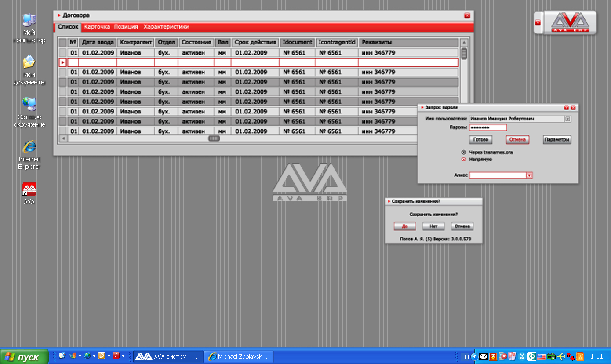Open the пуск Start menu
Screen dimensions: 611x364
pyautogui.click(x=25, y=357)
